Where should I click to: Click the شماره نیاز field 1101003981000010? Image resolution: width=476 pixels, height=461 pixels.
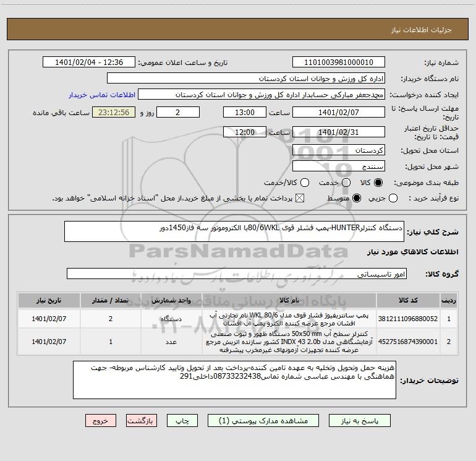339,62
